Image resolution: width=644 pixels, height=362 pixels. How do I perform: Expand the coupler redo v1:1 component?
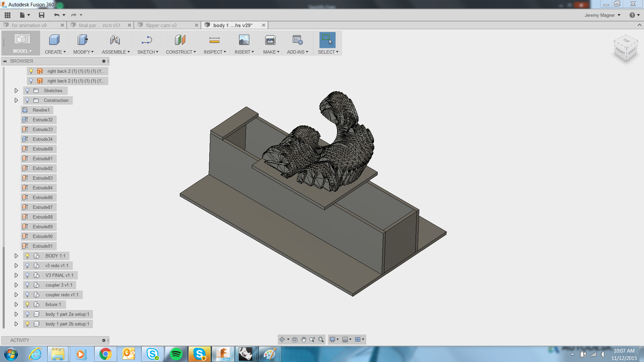tap(16, 295)
